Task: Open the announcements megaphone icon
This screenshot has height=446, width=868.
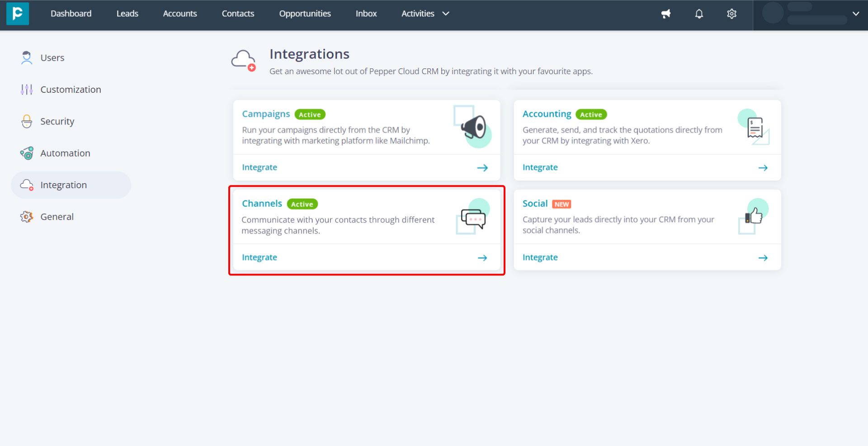Action: pyautogui.click(x=666, y=14)
